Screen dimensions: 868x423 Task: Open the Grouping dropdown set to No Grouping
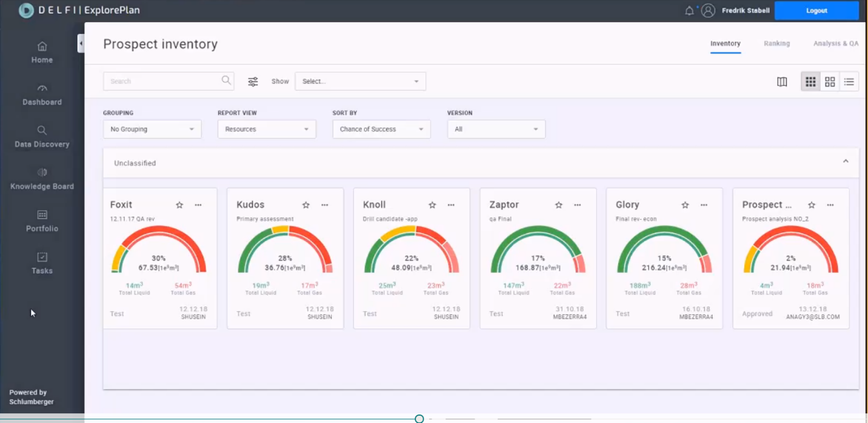[152, 129]
